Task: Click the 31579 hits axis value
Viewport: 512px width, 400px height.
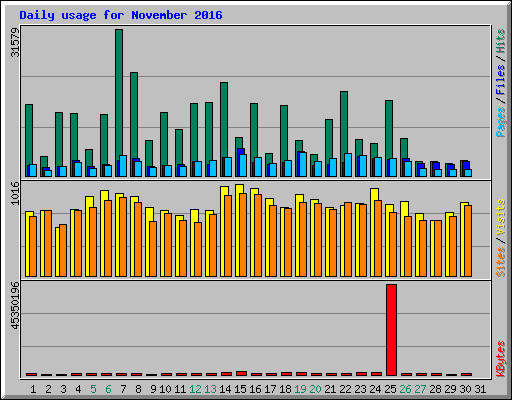Action: point(15,42)
